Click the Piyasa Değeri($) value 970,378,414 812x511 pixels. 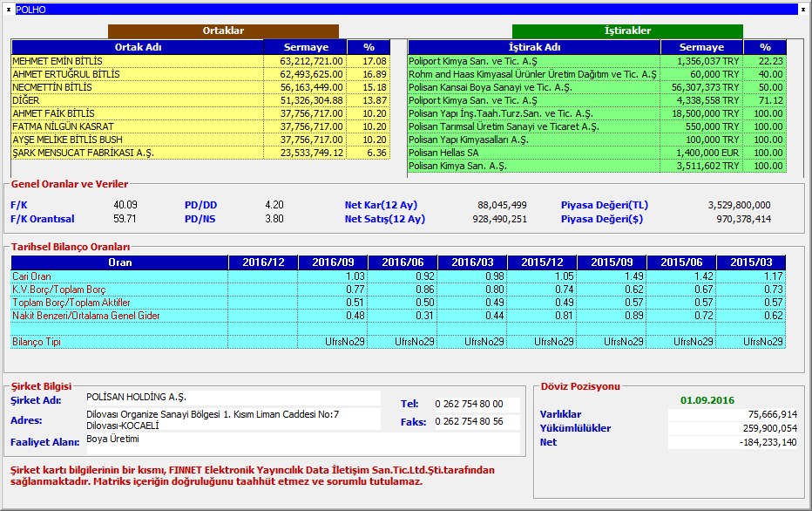744,219
